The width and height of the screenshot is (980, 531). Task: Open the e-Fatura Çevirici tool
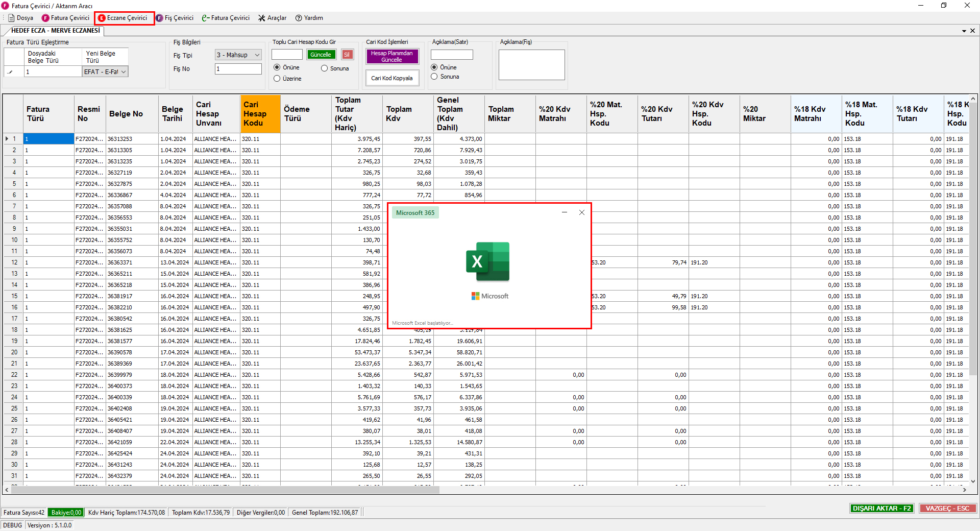[x=206, y=18]
